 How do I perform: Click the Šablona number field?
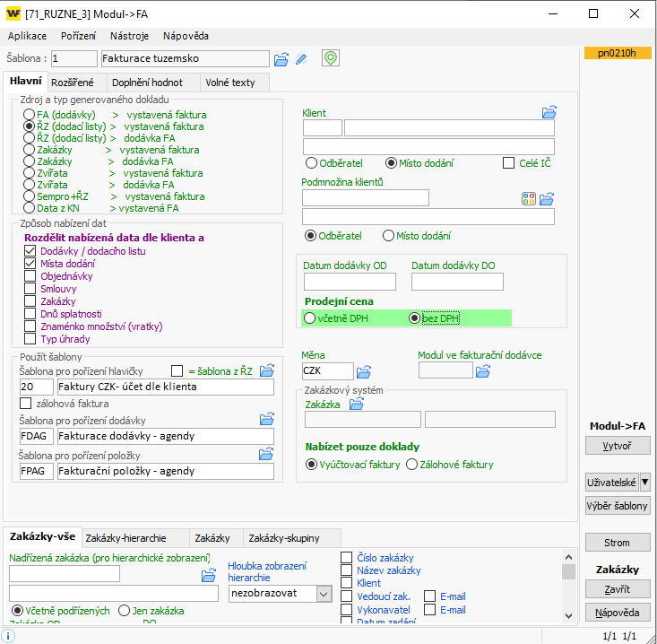tap(74, 58)
